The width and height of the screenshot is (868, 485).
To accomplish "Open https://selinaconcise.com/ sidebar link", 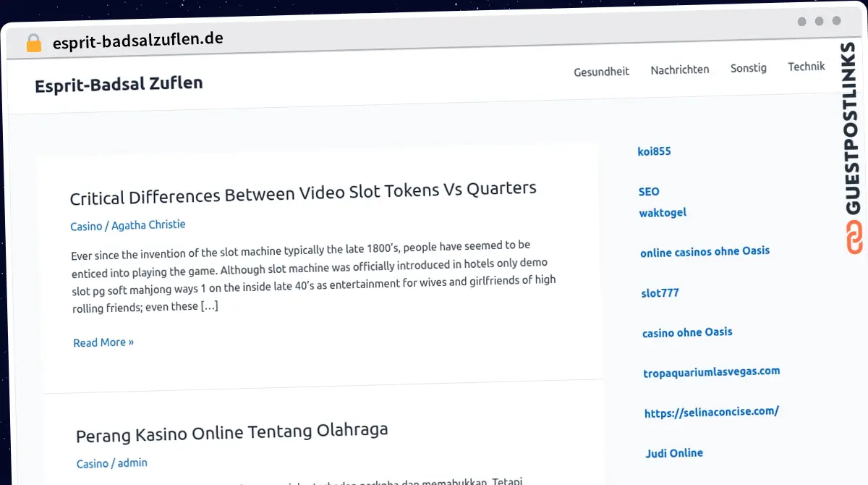I will coord(712,413).
